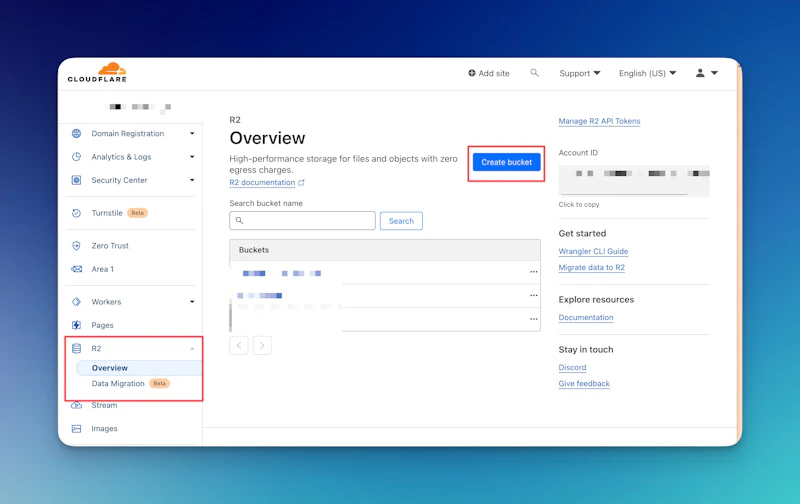Go to next page of buckets
This screenshot has width=800, height=504.
pos(262,345)
